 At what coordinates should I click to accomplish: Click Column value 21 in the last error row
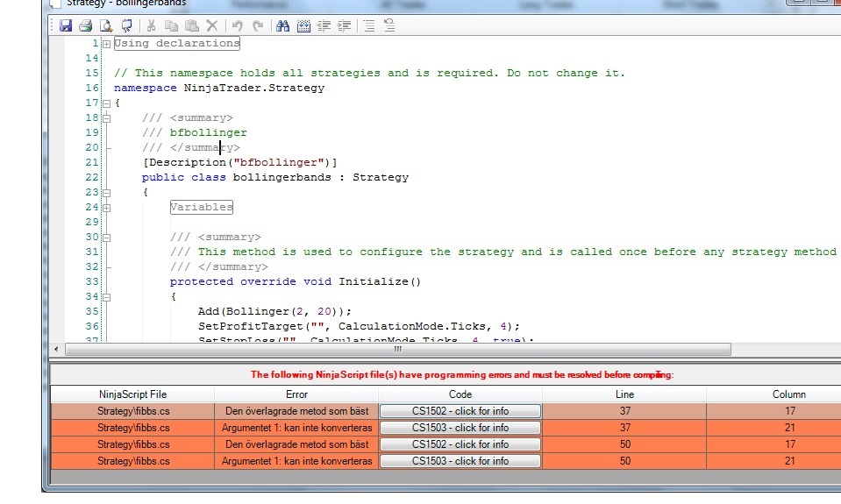point(789,461)
